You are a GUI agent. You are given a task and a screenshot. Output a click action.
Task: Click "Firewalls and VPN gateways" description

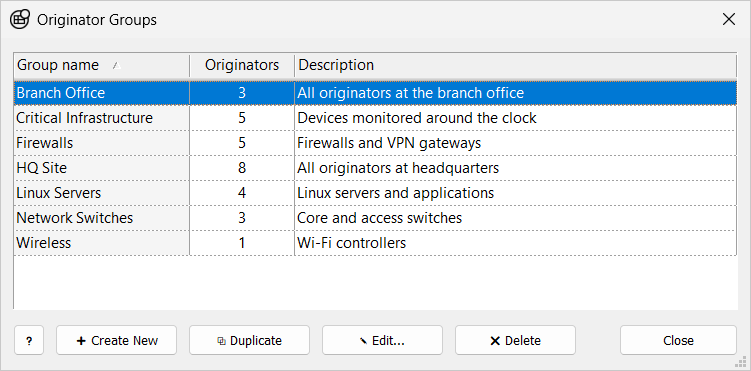[x=389, y=143]
